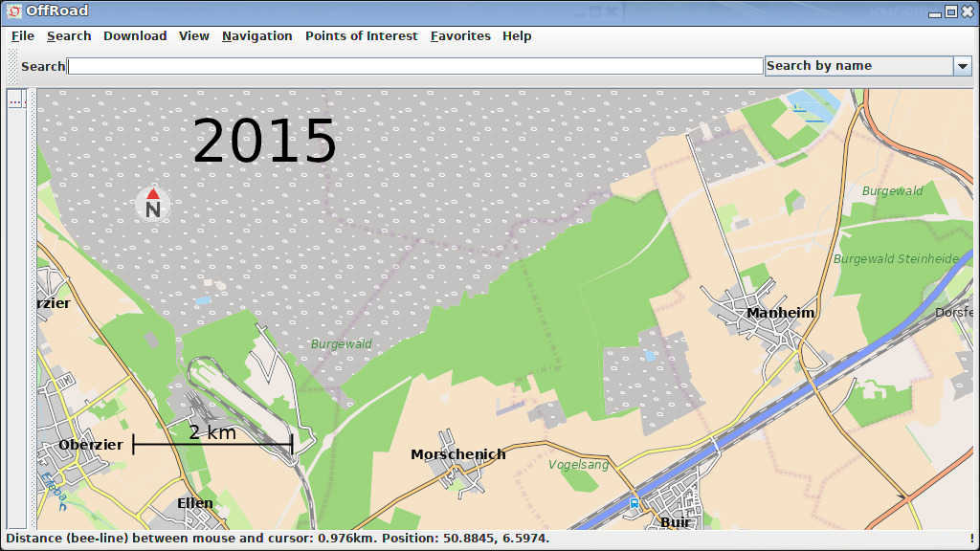This screenshot has width=980, height=551.
Task: Click the 2 km scale bar
Action: (212, 443)
